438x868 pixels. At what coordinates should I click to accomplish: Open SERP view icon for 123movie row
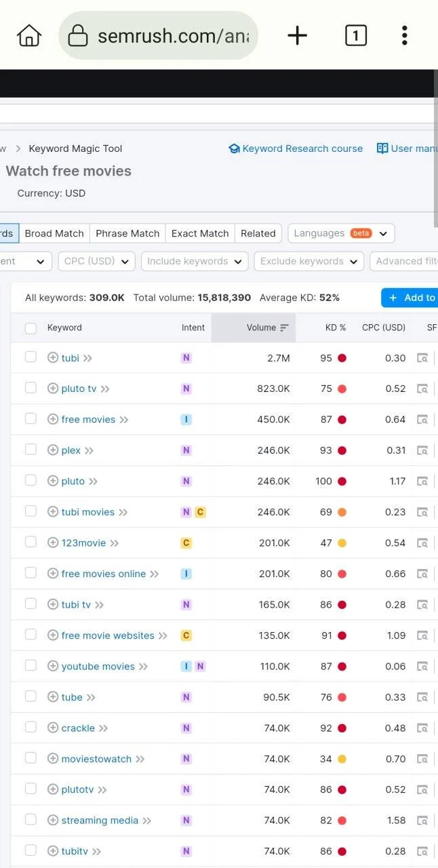422,543
